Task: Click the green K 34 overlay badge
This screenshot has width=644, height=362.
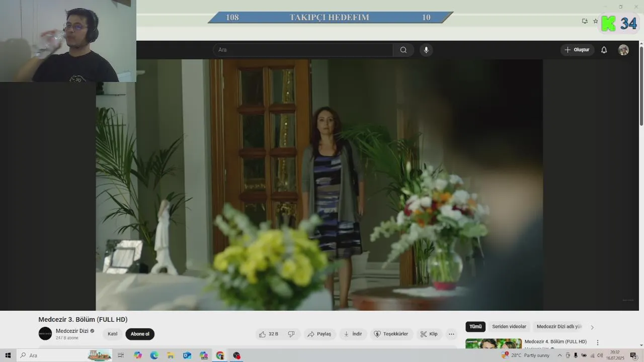Action: pos(619,23)
